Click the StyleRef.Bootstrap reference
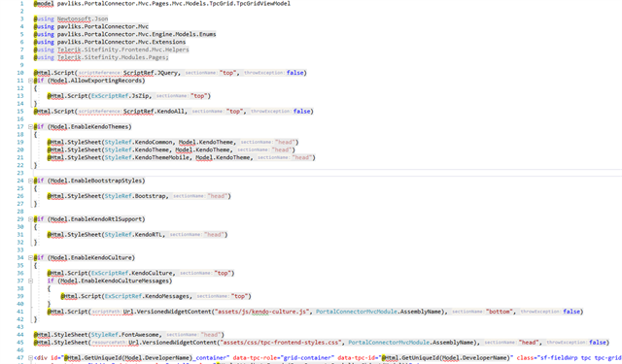 [135, 196]
